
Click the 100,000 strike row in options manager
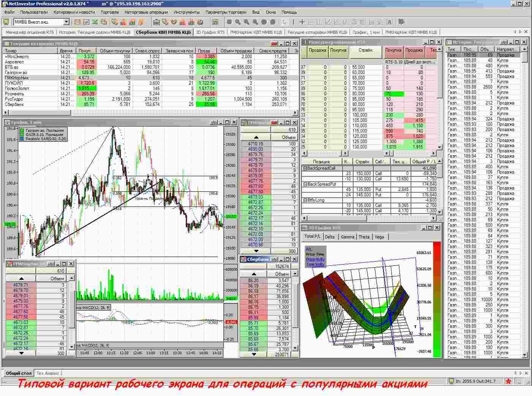(x=369, y=115)
